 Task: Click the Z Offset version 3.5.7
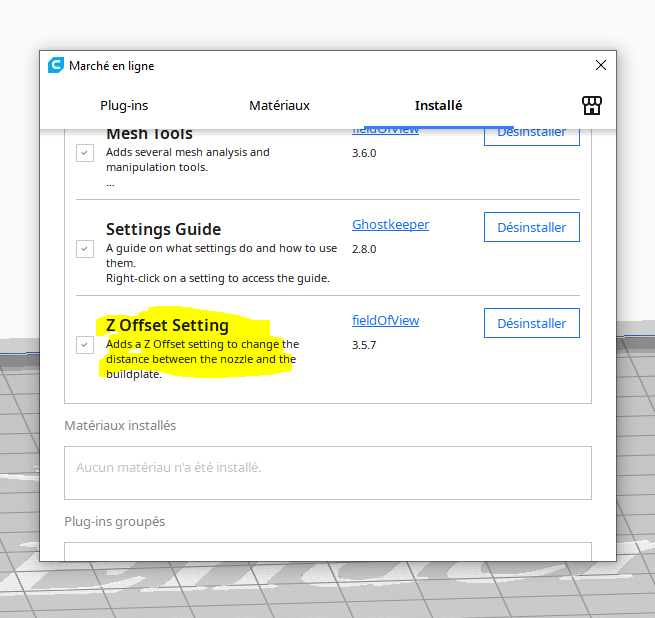[x=364, y=345]
